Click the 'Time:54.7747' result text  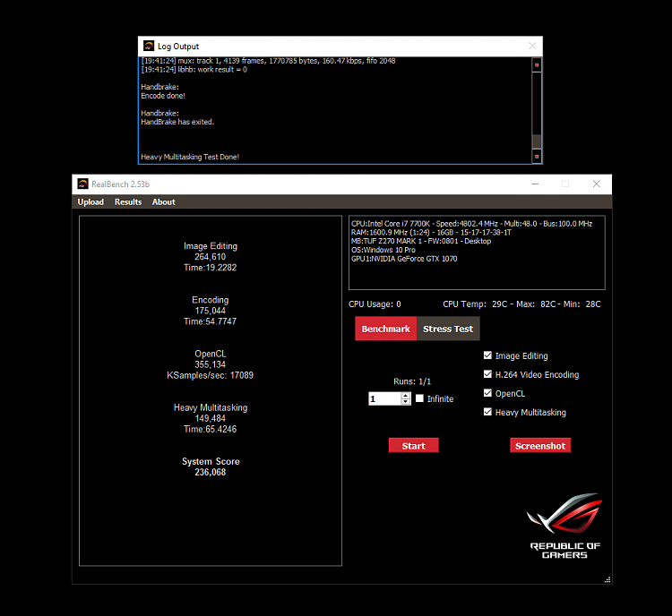point(210,321)
